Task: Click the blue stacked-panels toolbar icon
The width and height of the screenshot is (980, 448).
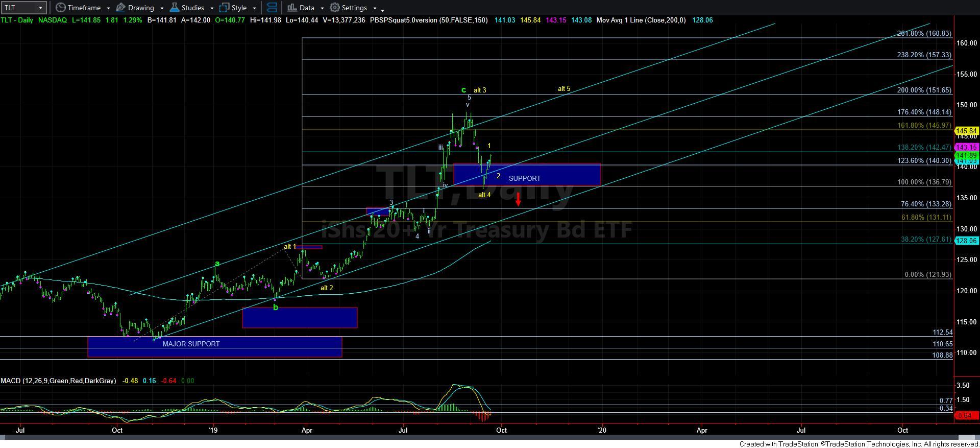Action: 272,8
